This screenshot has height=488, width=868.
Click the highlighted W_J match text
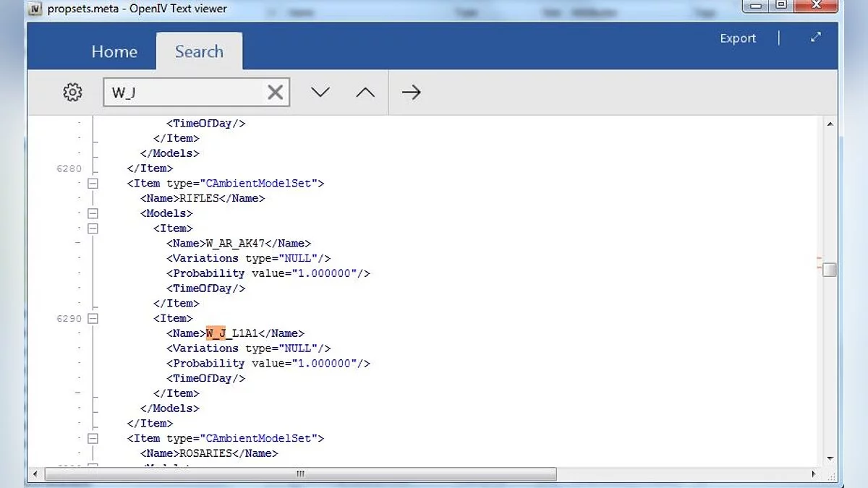(216, 333)
